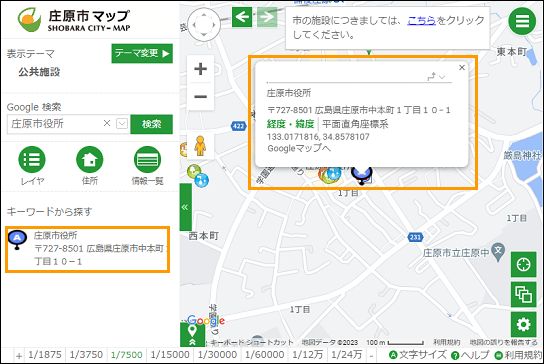This screenshot has width=544, height=364.
Task: Select the Street View pegman icon
Action: 200,146
